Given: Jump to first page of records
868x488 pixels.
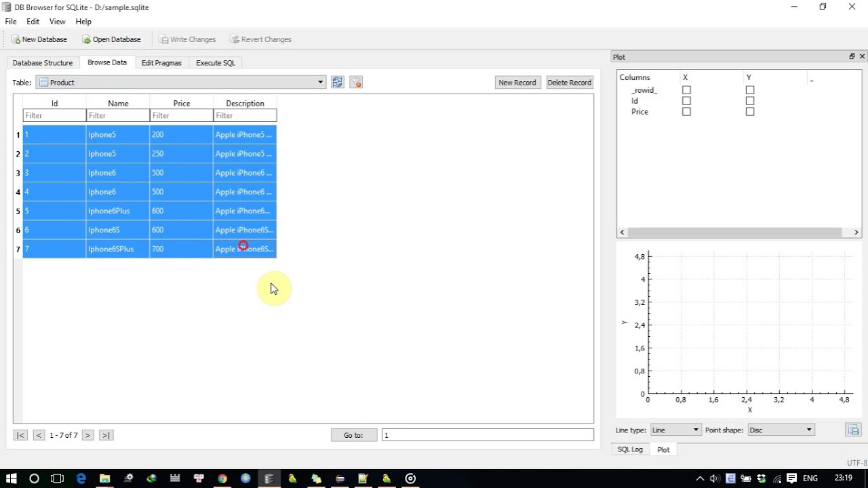Looking at the screenshot, I should [21, 435].
